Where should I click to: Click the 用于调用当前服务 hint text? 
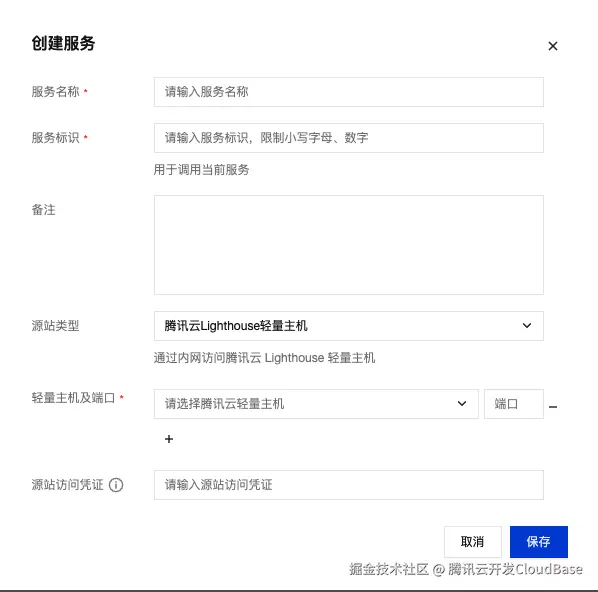201,170
